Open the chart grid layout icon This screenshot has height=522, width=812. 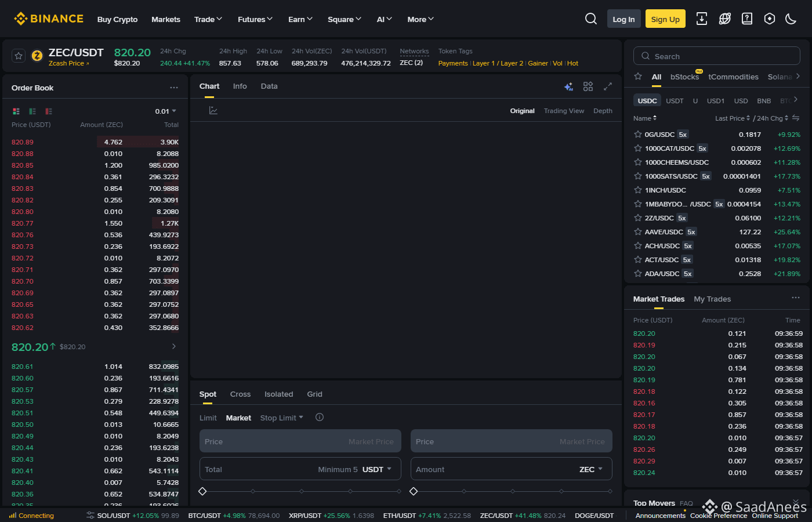pyautogui.click(x=588, y=86)
